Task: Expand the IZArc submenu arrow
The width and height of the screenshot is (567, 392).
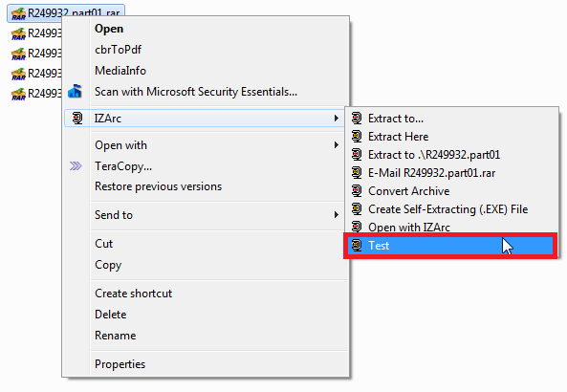Action: [337, 119]
